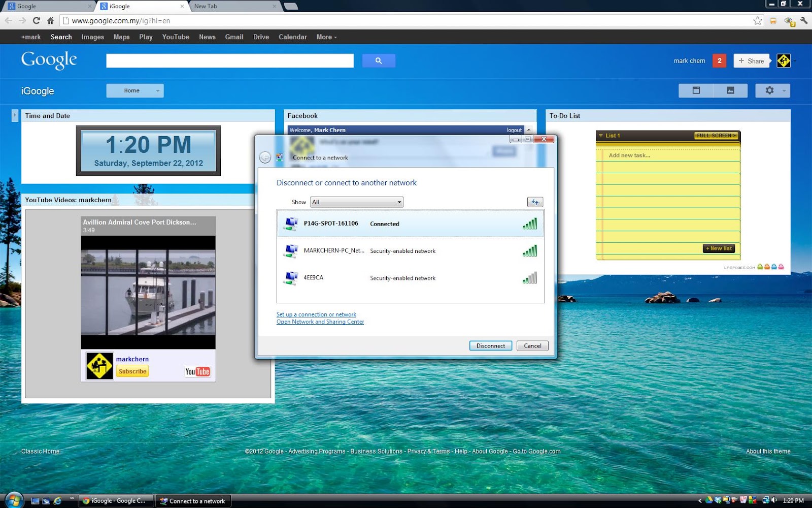Subscribe to markchern channel

(x=132, y=371)
